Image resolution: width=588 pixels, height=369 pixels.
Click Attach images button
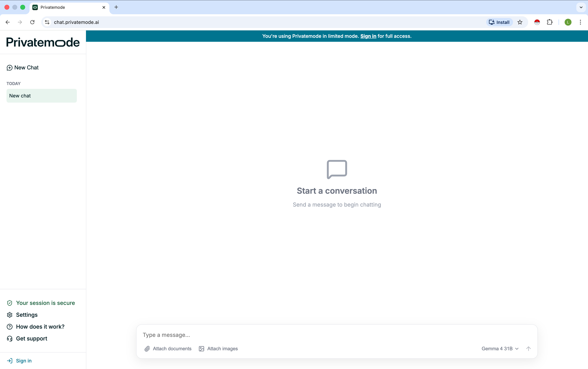[218, 349]
